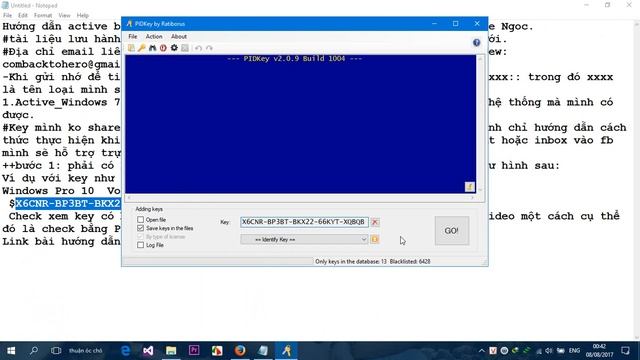Open Firefox from the taskbar

coord(240,351)
